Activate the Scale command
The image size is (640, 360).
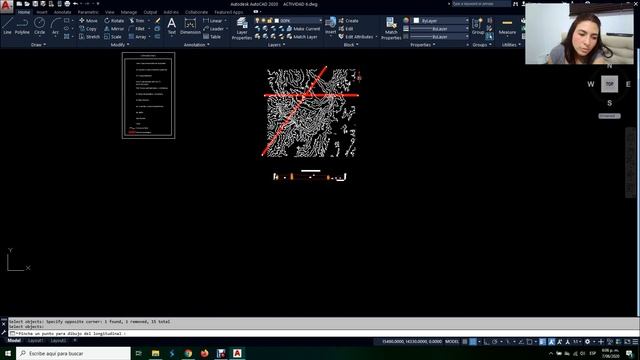tap(113, 37)
